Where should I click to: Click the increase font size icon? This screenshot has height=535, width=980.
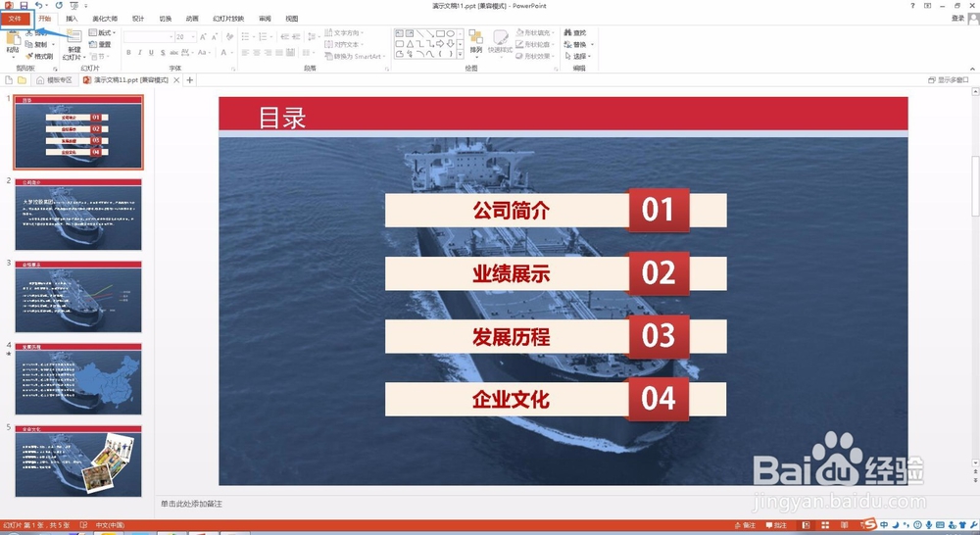[203, 37]
